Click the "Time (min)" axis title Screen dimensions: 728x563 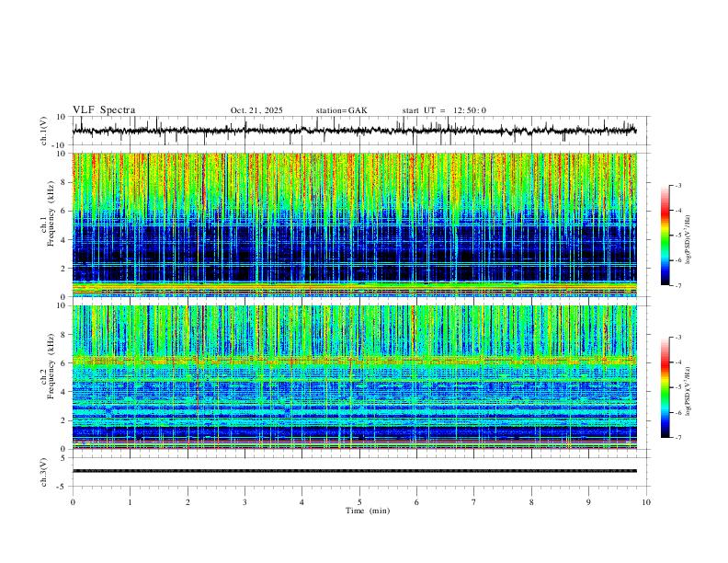coord(368,511)
